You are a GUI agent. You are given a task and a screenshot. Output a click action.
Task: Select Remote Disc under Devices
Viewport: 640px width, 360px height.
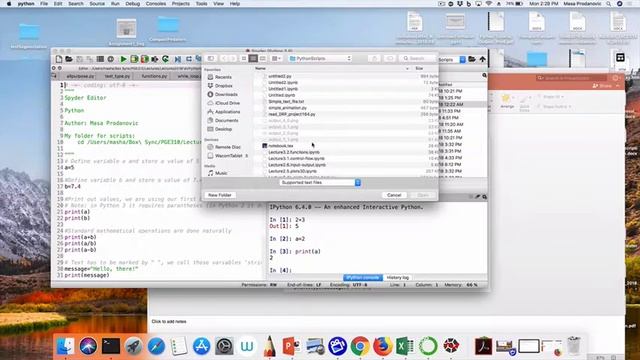coord(224,147)
